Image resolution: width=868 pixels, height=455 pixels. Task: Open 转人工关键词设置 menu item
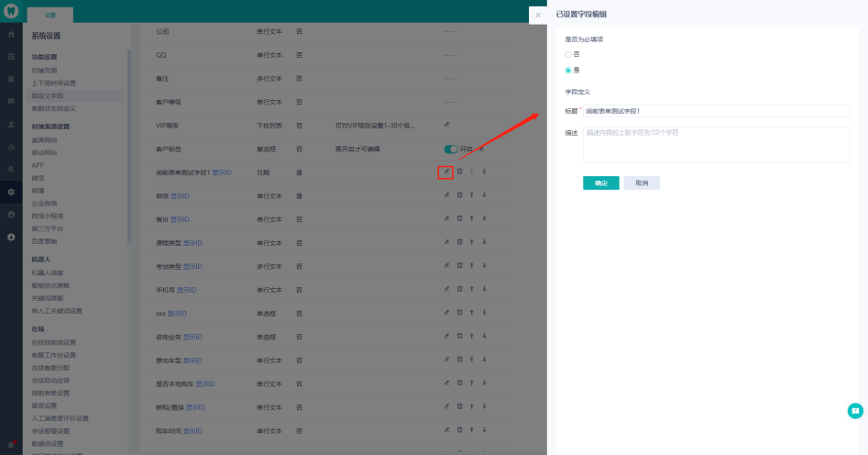57,311
